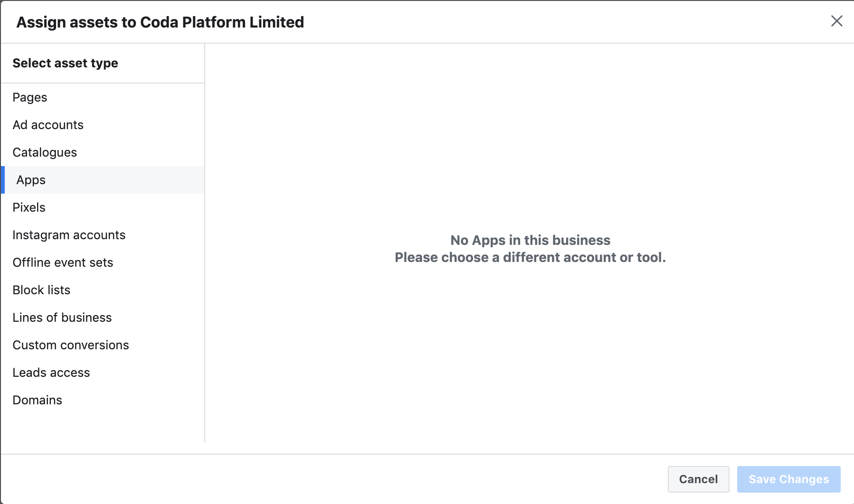Click the Save Changes button
854x504 pixels.
point(788,479)
